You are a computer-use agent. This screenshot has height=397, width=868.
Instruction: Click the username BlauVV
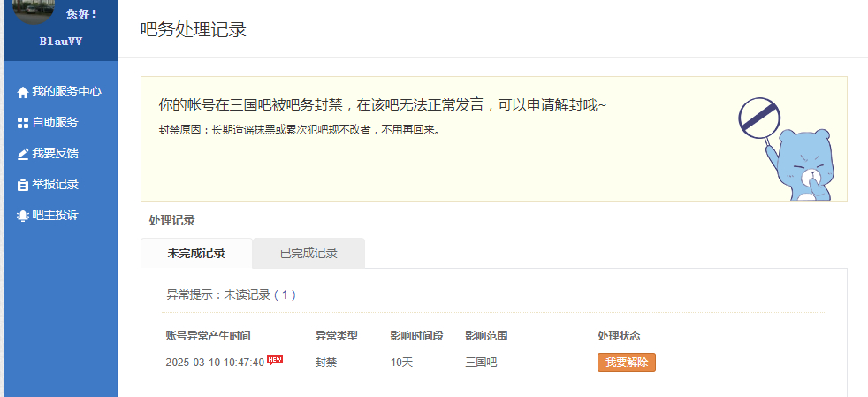61,41
